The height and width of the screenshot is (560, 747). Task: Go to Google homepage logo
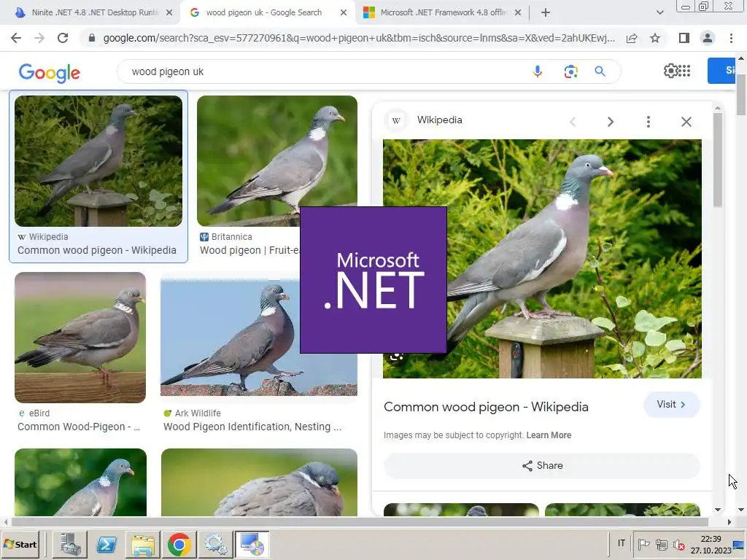click(x=50, y=73)
